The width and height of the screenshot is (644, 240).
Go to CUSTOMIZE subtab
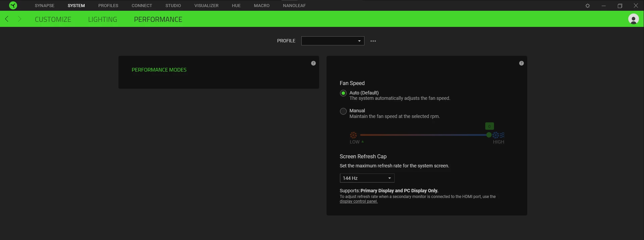53,19
